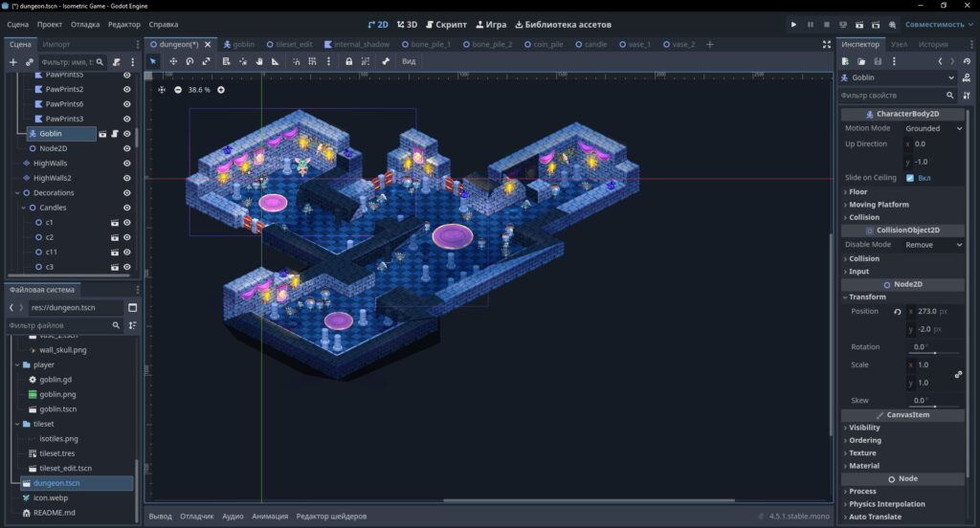This screenshot has width=980, height=528.
Task: Open the Вывод bottom panel
Action: pyautogui.click(x=161, y=517)
